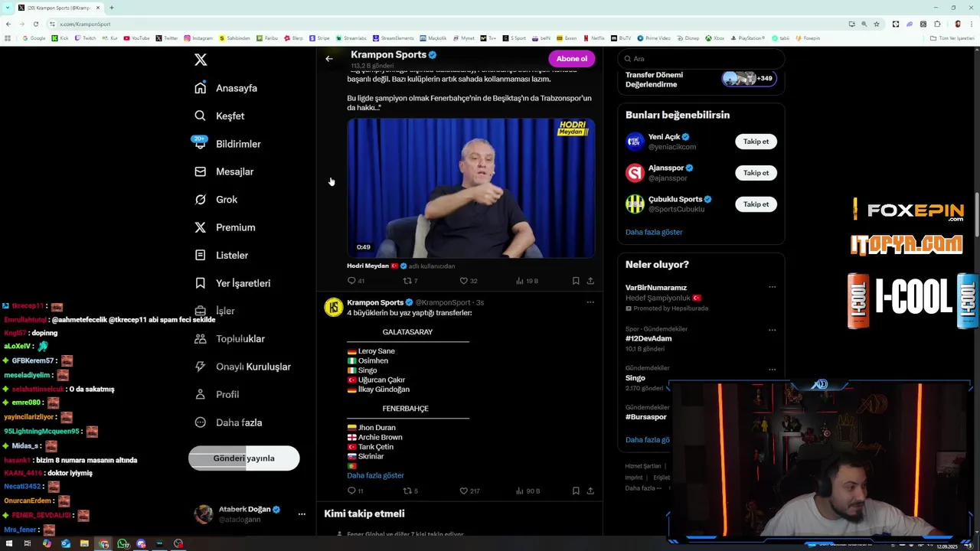Image resolution: width=980 pixels, height=551 pixels.
Task: Repost the video tweet with 7 reposts
Action: click(x=410, y=281)
